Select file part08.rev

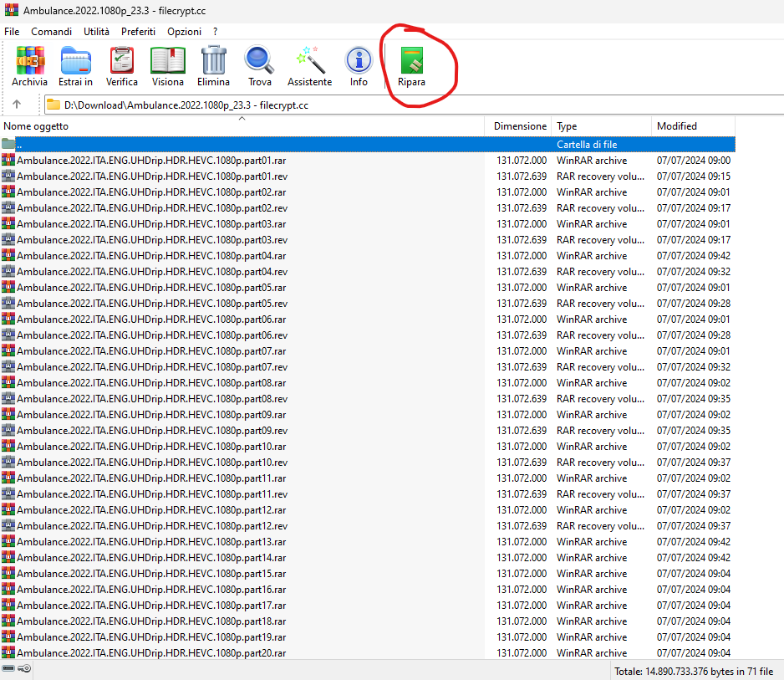tap(368, 399)
